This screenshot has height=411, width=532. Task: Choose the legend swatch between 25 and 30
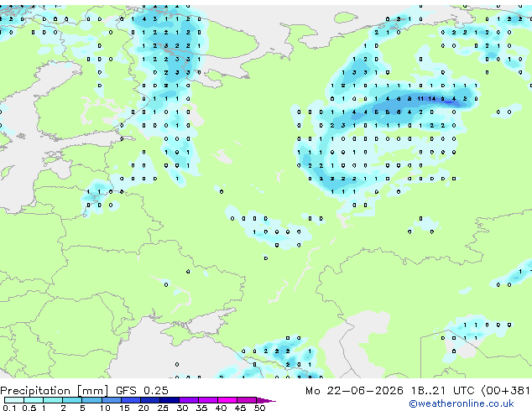[x=170, y=400]
